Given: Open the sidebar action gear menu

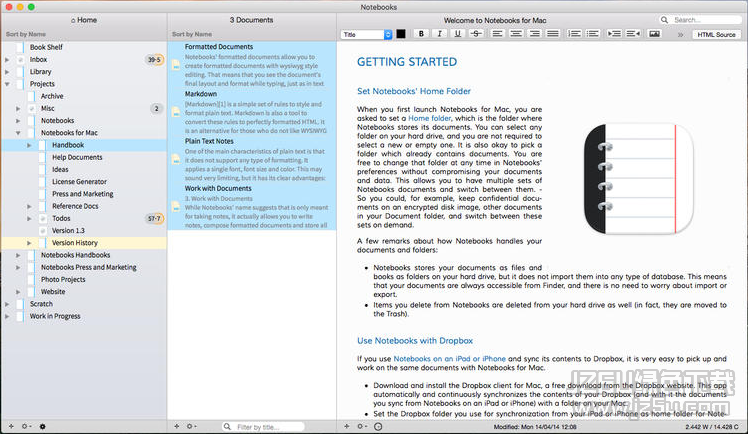Looking at the screenshot, I should pos(26,426).
